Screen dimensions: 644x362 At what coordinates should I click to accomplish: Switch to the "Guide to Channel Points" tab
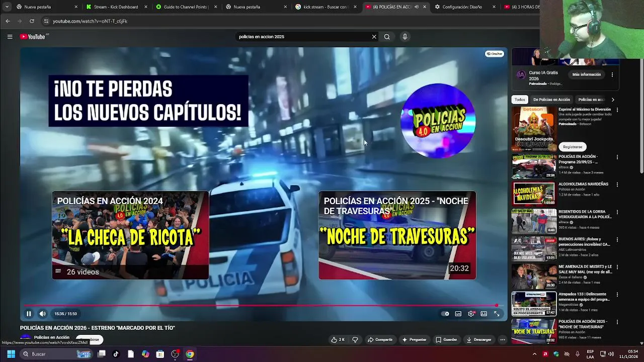tap(185, 7)
